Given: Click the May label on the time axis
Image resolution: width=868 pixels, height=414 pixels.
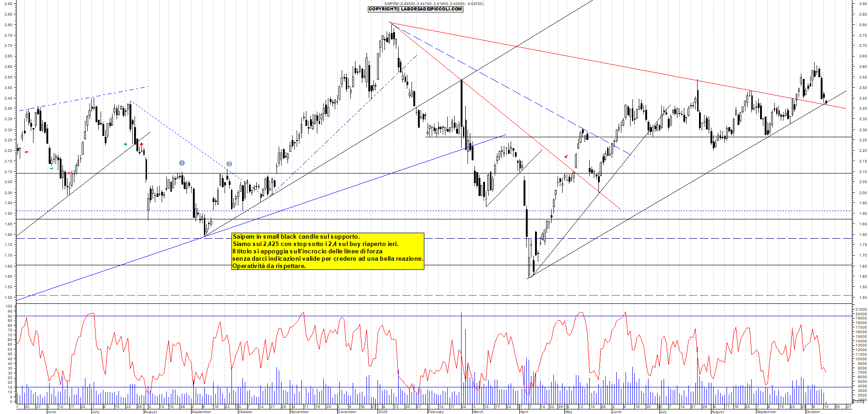Looking at the screenshot, I should (x=569, y=412).
